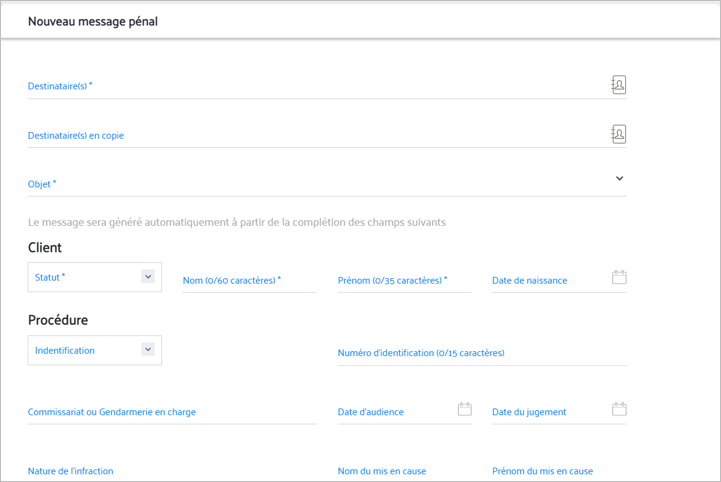
Task: Focus the Prénom (0/35 caractères) field
Action: pyautogui.click(x=405, y=280)
